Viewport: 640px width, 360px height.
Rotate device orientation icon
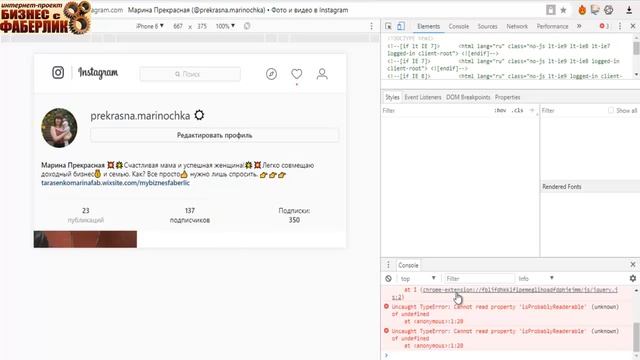tap(247, 26)
